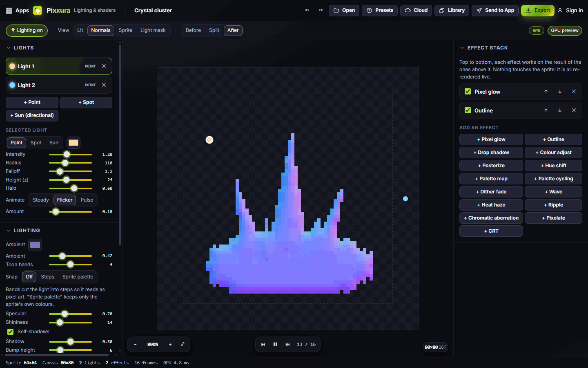Move Pixel glow effect down

[x=560, y=92]
